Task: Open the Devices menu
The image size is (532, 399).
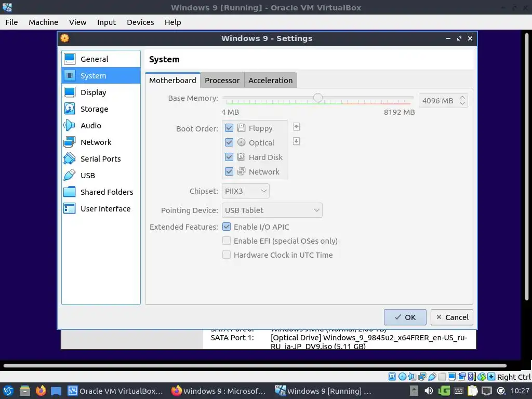Action: [140, 22]
